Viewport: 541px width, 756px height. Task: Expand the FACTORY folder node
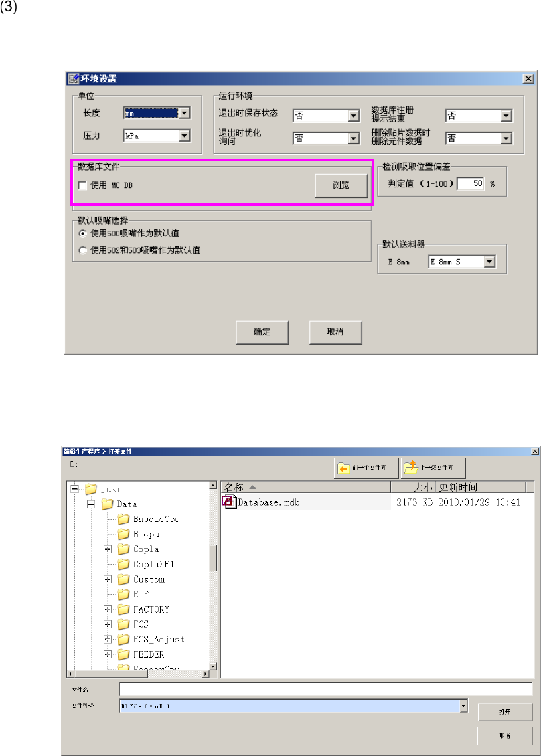[x=108, y=609]
